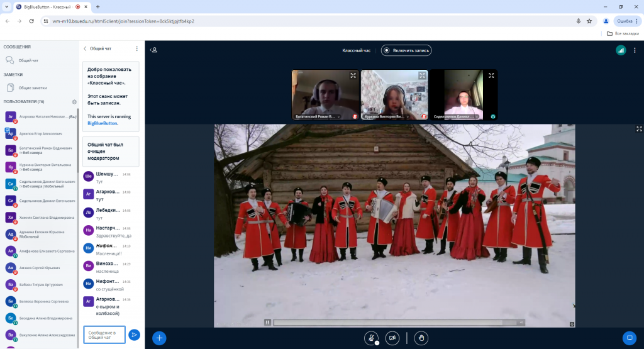
Task: Toggle the users list panel icon
Action: point(153,50)
